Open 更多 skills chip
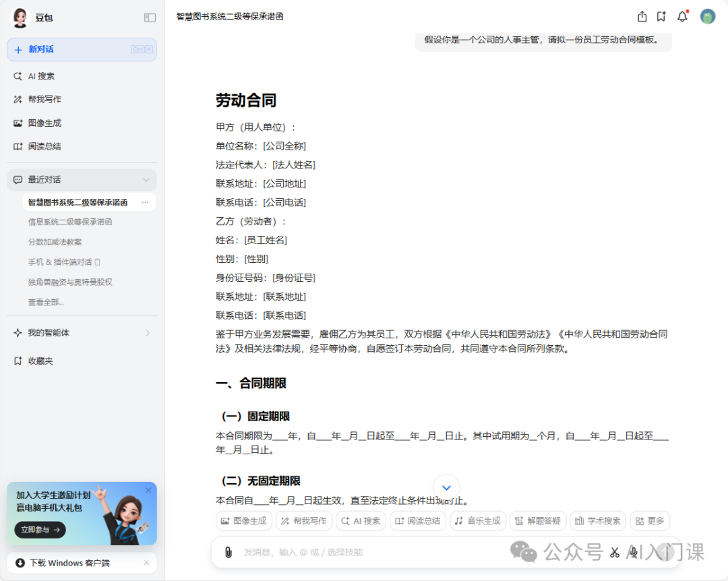The height and width of the screenshot is (581, 728). 650,521
